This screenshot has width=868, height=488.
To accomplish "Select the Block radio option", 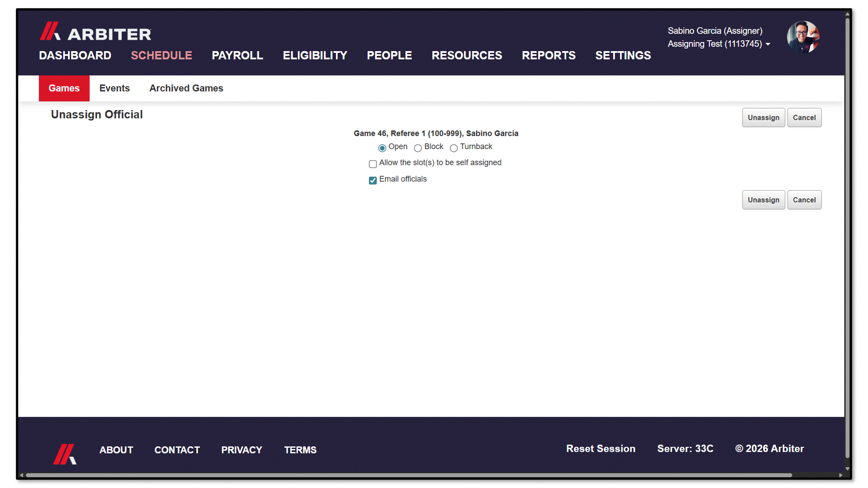I will pyautogui.click(x=418, y=148).
